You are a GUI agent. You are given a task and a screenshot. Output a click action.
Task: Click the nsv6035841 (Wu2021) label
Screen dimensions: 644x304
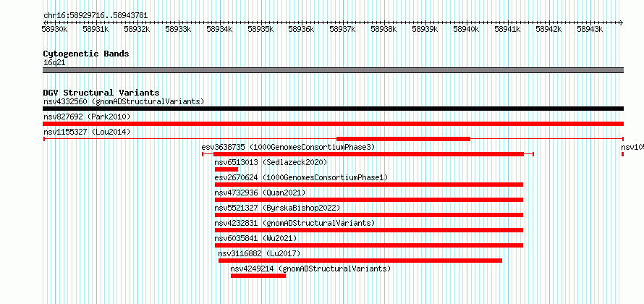click(255, 238)
